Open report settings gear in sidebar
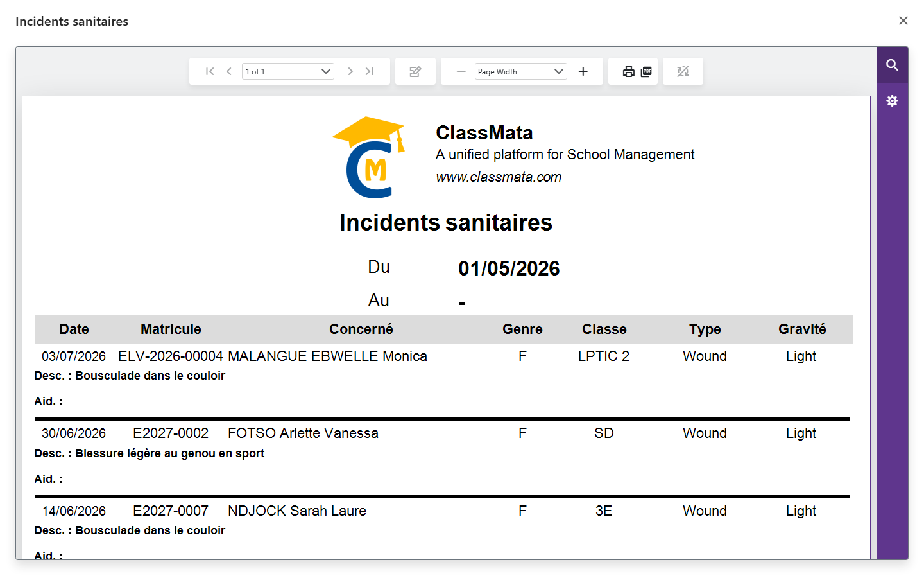The width and height of the screenshot is (924, 578). coord(892,101)
